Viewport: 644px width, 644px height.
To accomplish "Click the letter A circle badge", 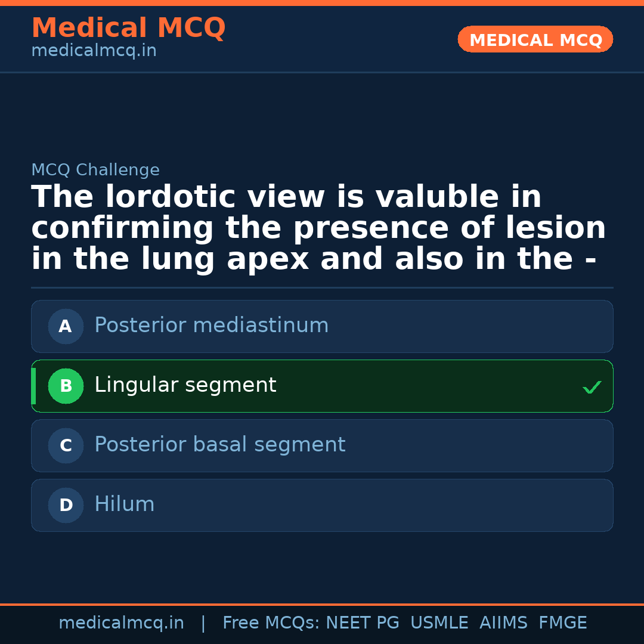I will pyautogui.click(x=66, y=326).
